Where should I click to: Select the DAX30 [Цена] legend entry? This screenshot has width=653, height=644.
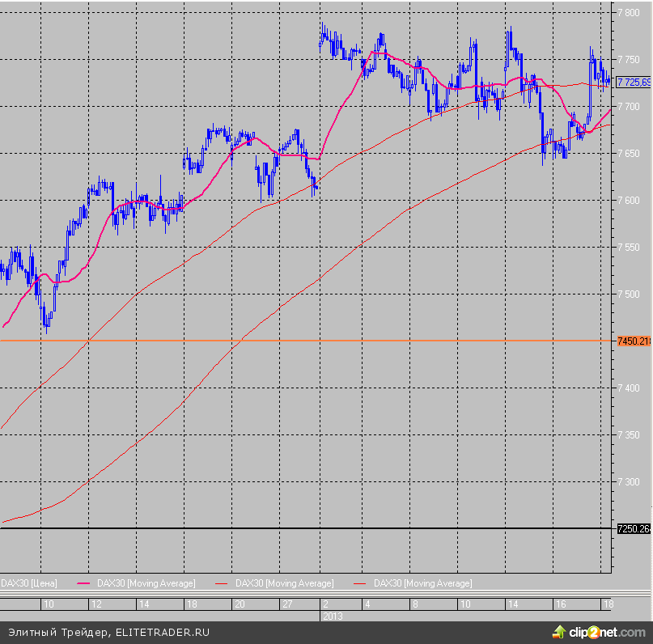point(29,583)
